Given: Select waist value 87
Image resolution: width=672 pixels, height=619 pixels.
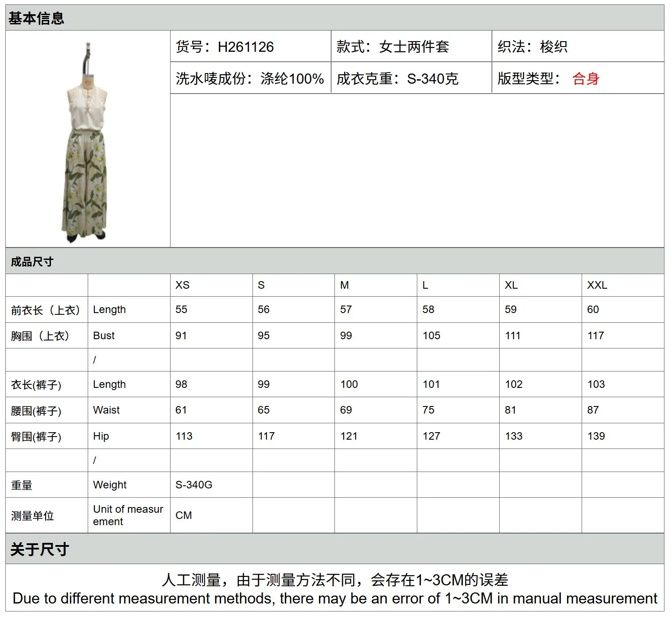Looking at the screenshot, I should (x=623, y=410).
